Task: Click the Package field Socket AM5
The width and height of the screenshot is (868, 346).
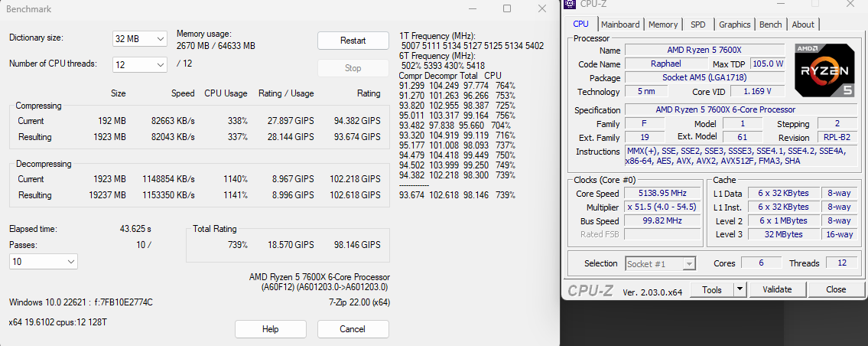Action: pos(704,77)
